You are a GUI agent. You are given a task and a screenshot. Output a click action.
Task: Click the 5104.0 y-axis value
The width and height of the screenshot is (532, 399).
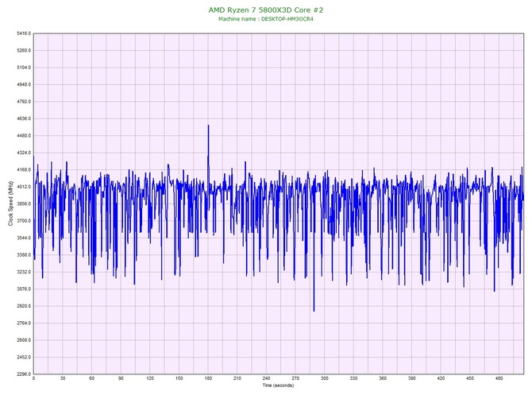pos(24,68)
